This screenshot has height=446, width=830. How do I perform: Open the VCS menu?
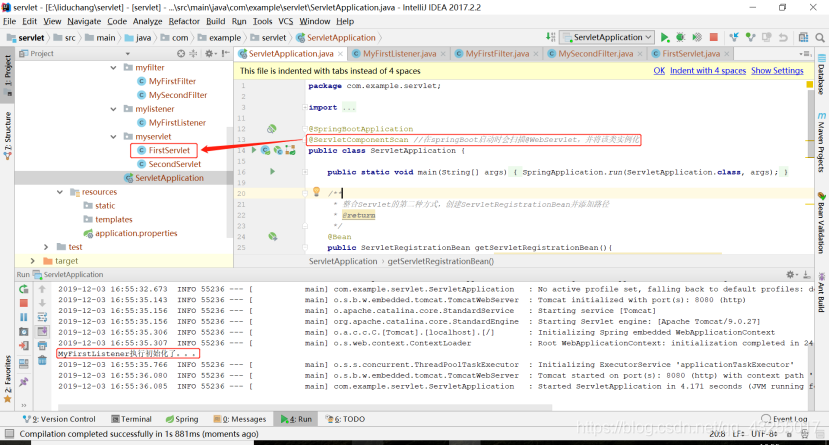point(285,21)
